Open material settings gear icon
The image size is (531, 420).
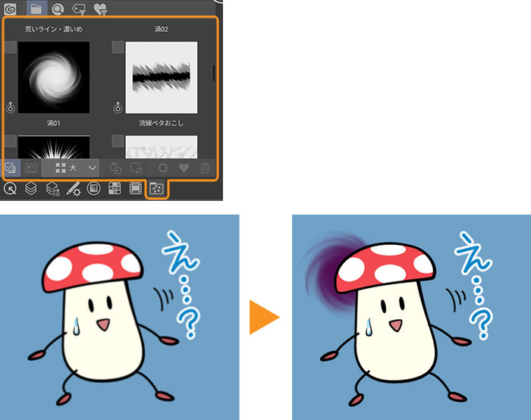tap(162, 168)
